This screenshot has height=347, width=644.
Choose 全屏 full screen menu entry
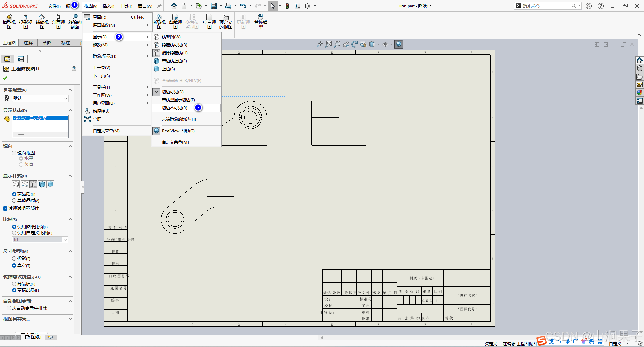[116, 119]
